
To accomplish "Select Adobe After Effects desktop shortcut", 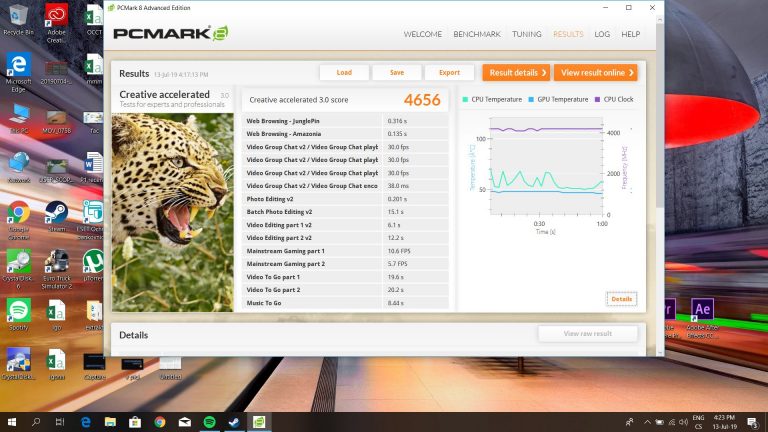I will click(x=702, y=311).
